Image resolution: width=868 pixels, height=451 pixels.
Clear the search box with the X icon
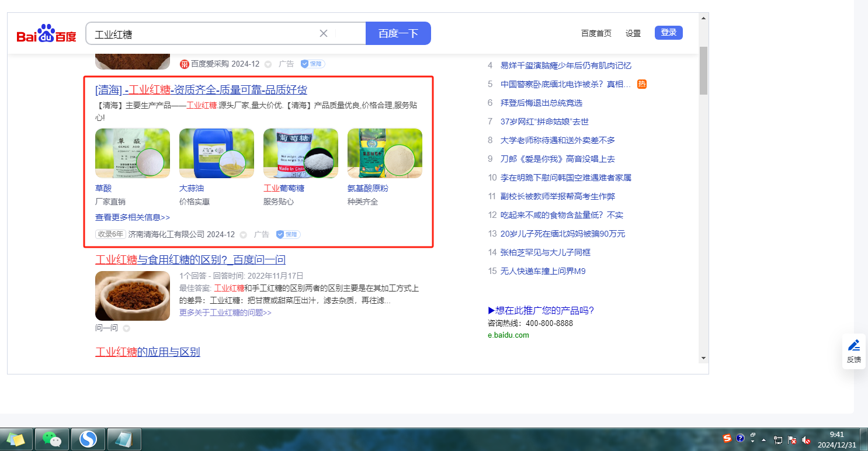coord(324,33)
